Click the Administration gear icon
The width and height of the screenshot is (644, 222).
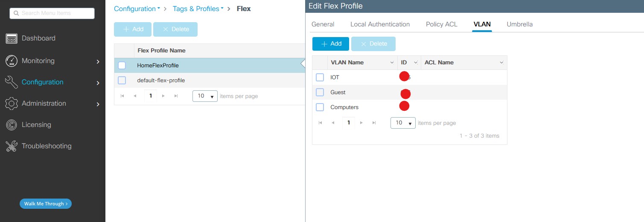click(x=11, y=104)
